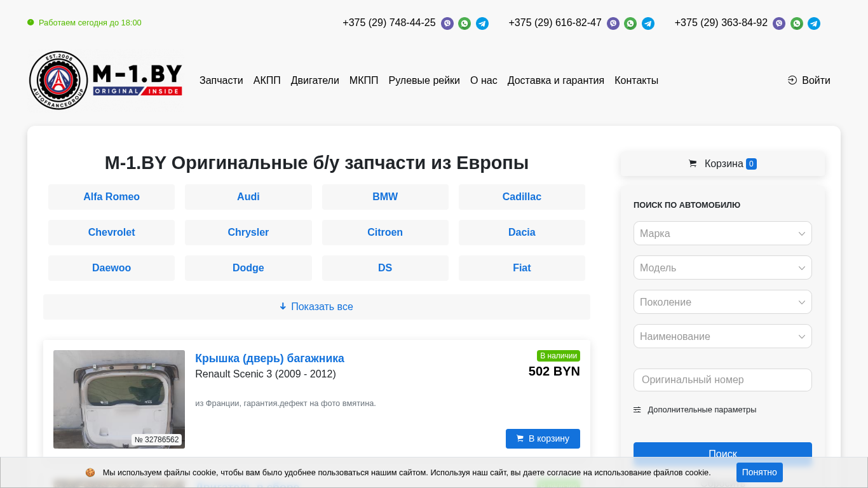The height and width of the screenshot is (488, 868).
Task: Open the Контакты page
Action: [x=636, y=80]
